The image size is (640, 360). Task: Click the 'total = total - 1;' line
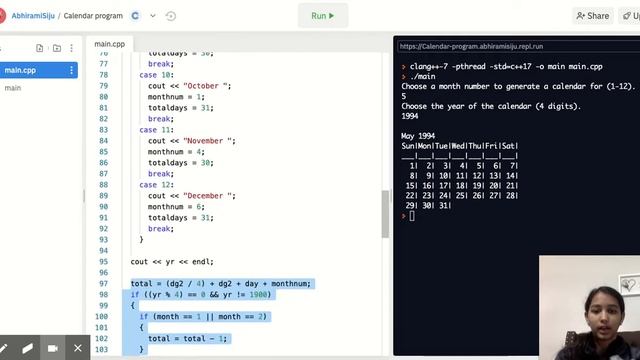(187, 338)
